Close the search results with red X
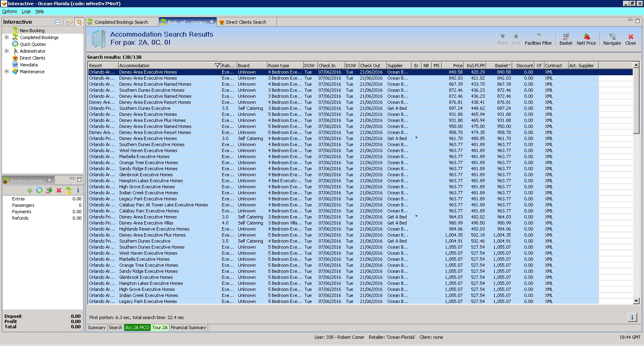 pyautogui.click(x=630, y=39)
